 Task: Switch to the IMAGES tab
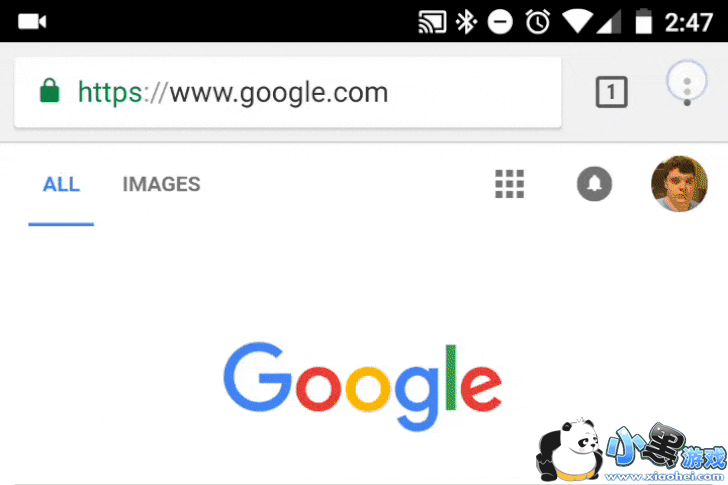coord(161,184)
